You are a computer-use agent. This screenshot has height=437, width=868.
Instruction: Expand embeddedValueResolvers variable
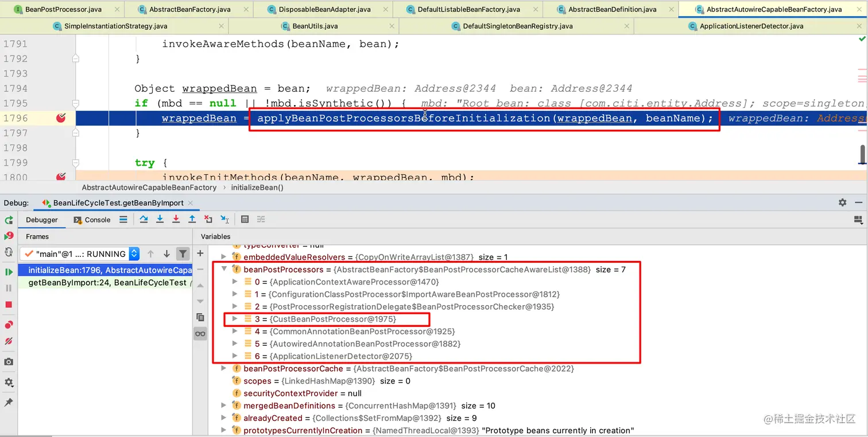[x=224, y=257]
